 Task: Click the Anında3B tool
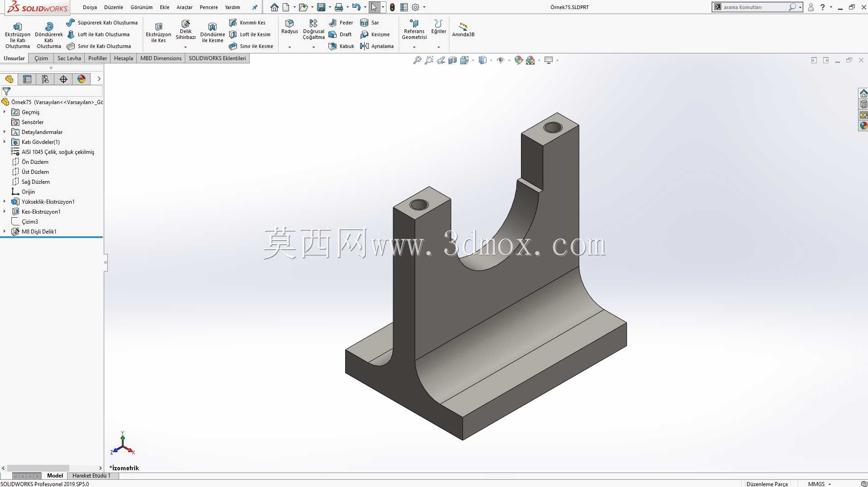click(x=463, y=30)
